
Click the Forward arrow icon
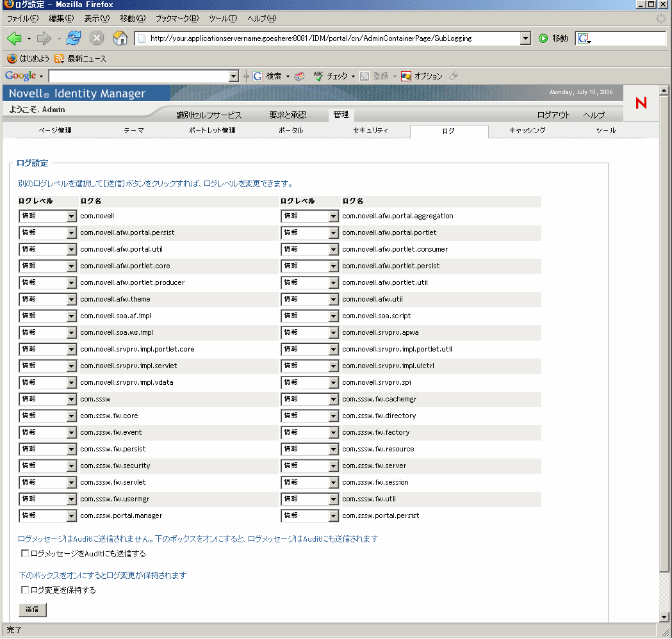coord(44,38)
